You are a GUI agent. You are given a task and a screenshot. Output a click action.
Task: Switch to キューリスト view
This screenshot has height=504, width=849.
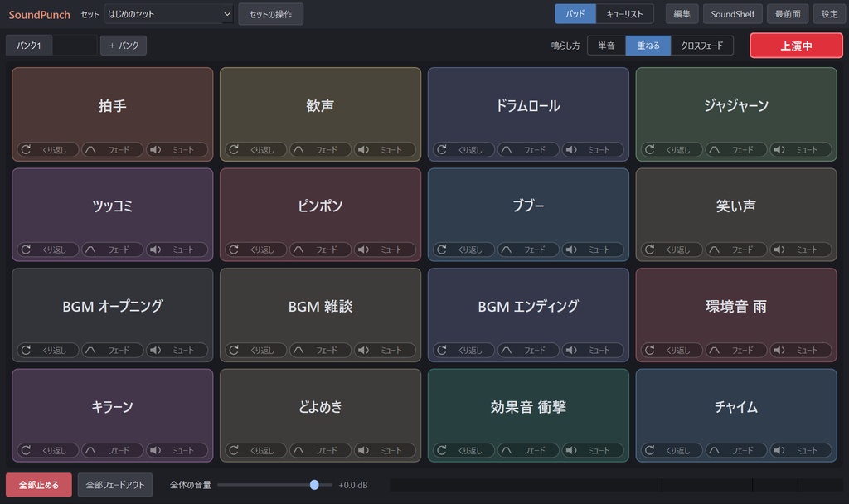[x=624, y=14]
